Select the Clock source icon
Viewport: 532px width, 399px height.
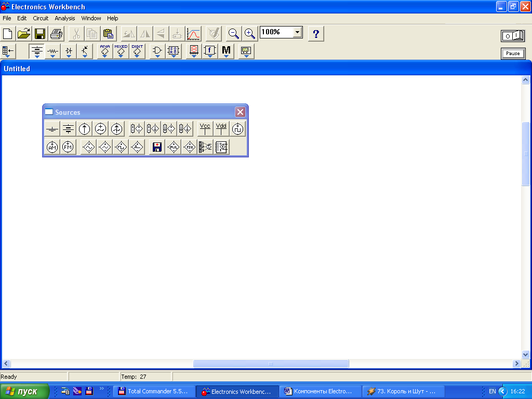click(237, 129)
